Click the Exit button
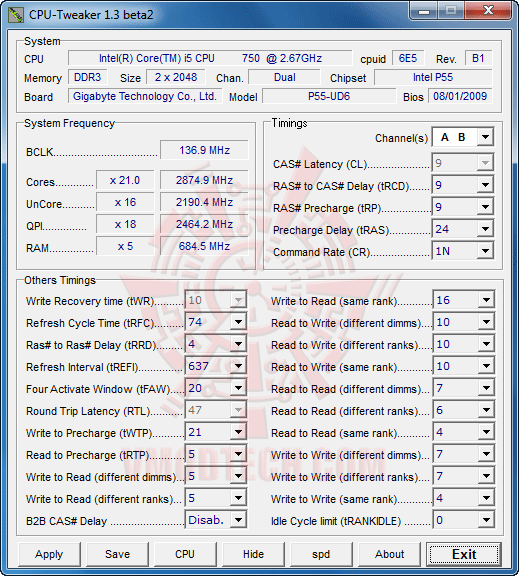This screenshot has height=576, width=519. tap(464, 554)
